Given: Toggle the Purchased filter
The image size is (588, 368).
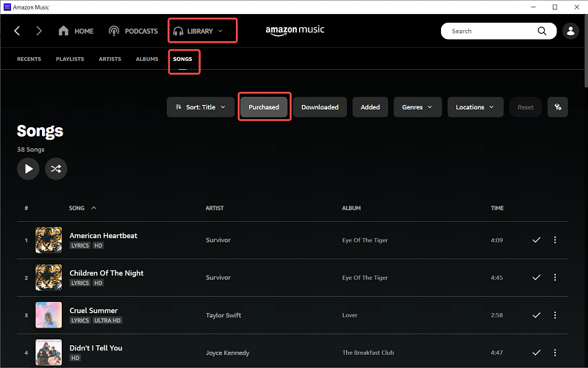Looking at the screenshot, I should coord(264,107).
